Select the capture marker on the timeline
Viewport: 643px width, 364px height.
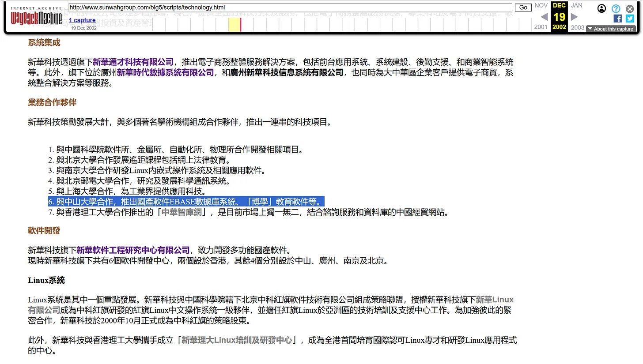coord(241,25)
